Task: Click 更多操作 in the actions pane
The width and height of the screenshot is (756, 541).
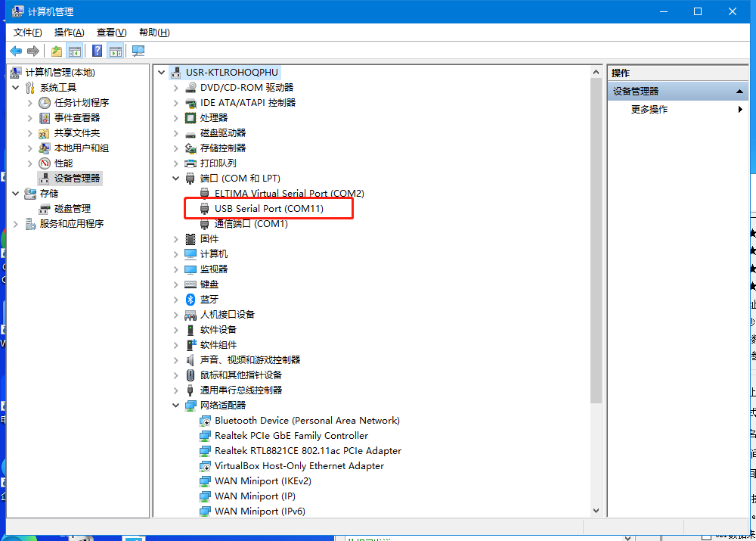Action: pyautogui.click(x=649, y=109)
